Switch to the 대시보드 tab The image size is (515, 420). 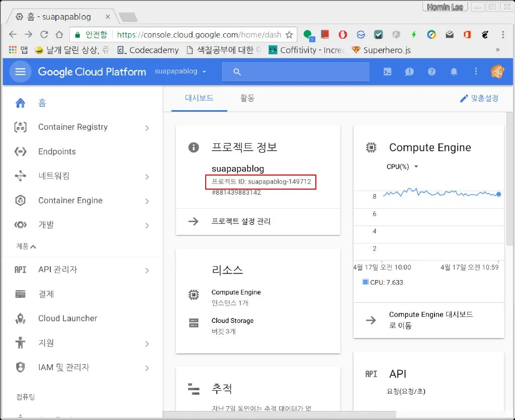click(x=199, y=98)
